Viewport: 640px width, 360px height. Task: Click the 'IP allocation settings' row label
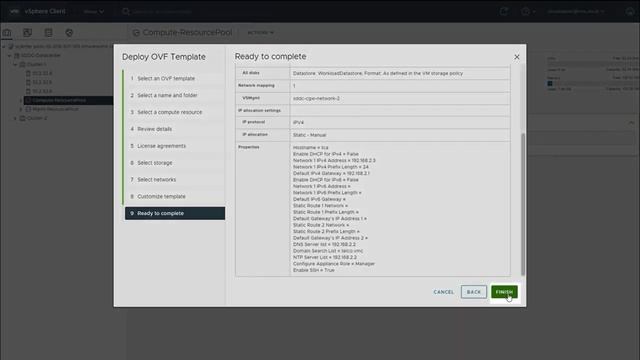point(260,111)
